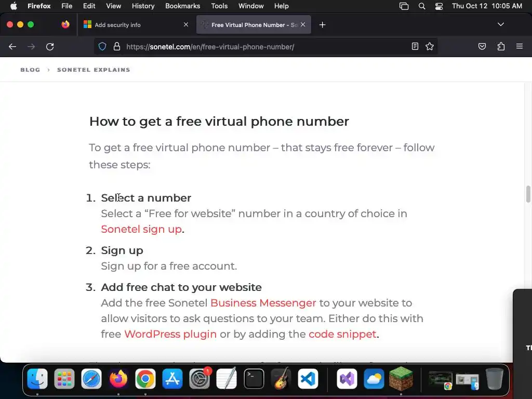Click Firefox icon in the Dock
The width and height of the screenshot is (532, 399).
click(x=118, y=379)
